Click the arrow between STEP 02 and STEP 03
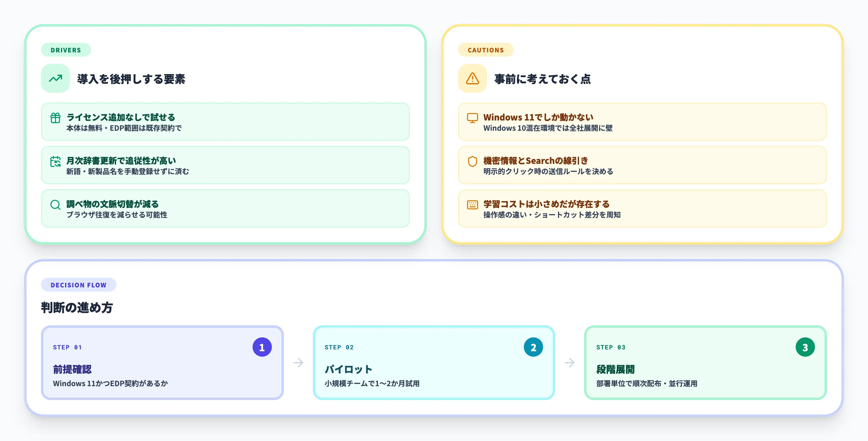Image resolution: width=868 pixels, height=441 pixels. pos(571,363)
